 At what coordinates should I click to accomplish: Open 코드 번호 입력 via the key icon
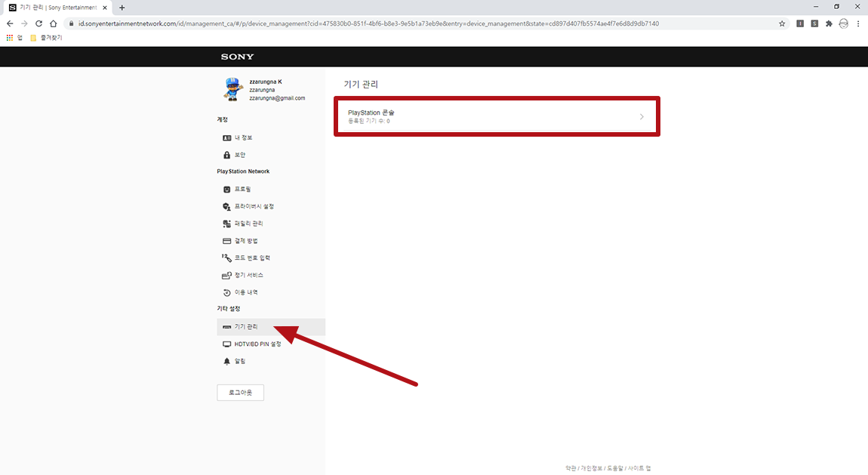pos(226,258)
